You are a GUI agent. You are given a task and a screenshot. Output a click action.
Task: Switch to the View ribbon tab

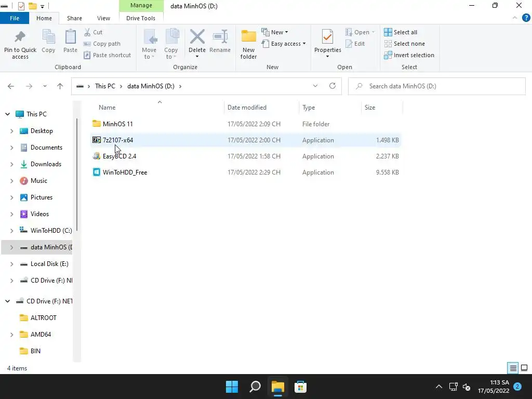click(103, 18)
